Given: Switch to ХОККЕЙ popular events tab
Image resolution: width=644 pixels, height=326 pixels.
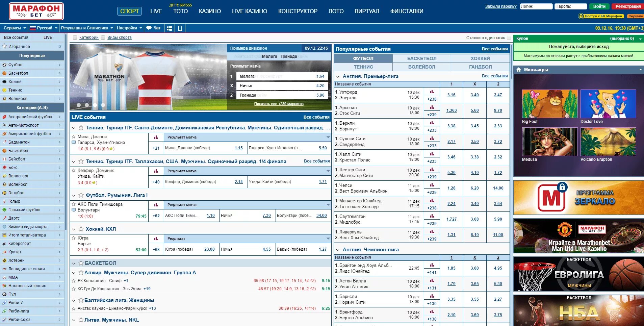Looking at the screenshot, I should pyautogui.click(x=480, y=58).
